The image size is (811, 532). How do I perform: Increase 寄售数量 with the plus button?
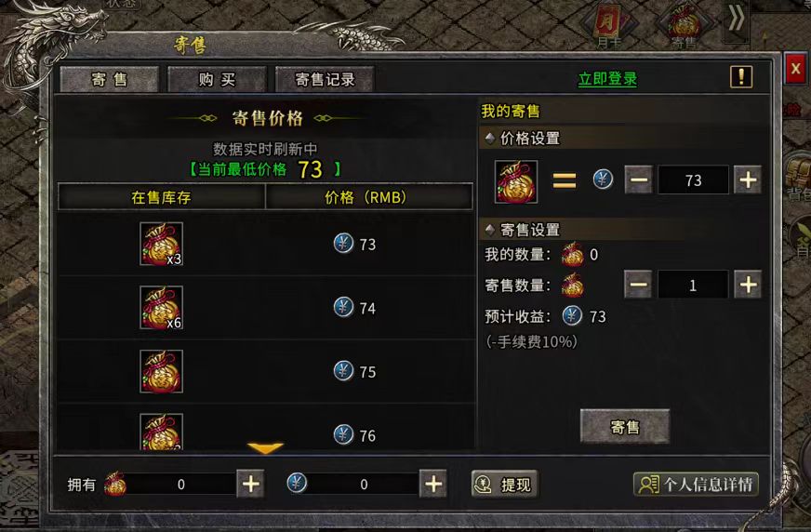tap(748, 285)
